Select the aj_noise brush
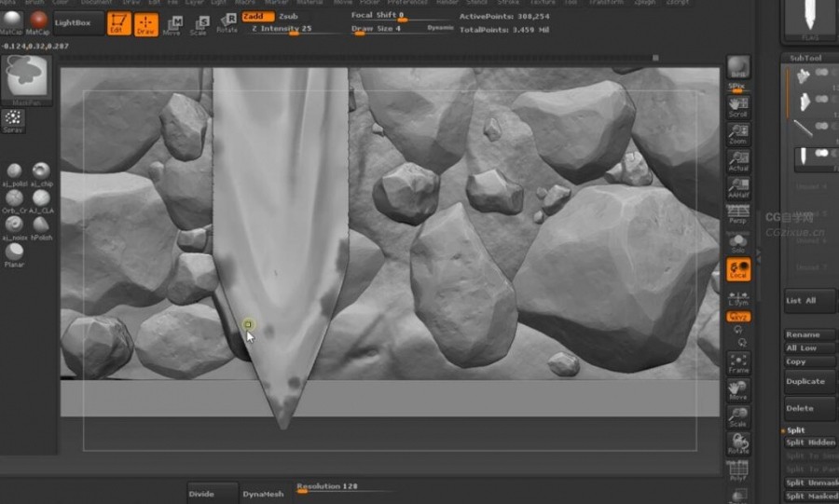Screen dimensions: 839x504 (x=14, y=228)
